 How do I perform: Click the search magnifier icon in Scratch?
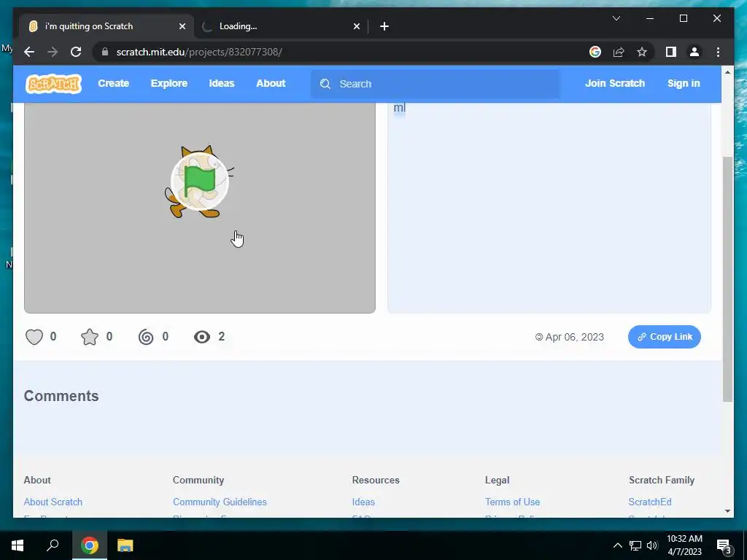pos(325,84)
